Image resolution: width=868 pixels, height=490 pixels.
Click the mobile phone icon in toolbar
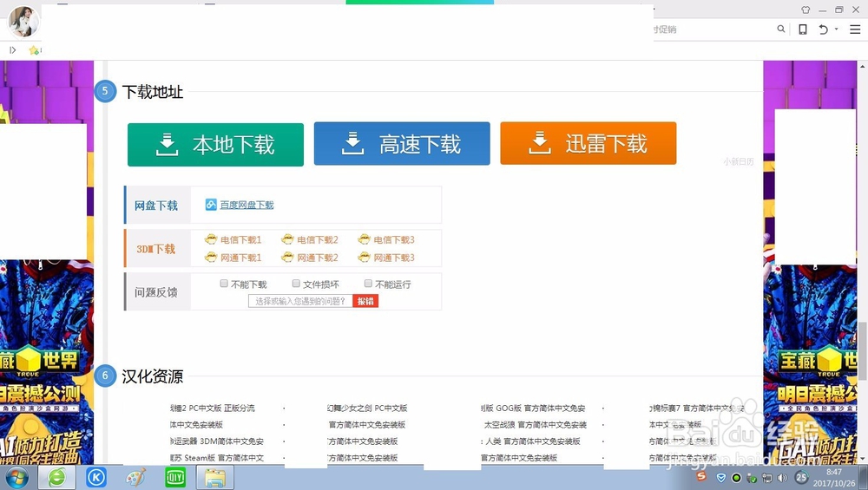pyautogui.click(x=803, y=29)
